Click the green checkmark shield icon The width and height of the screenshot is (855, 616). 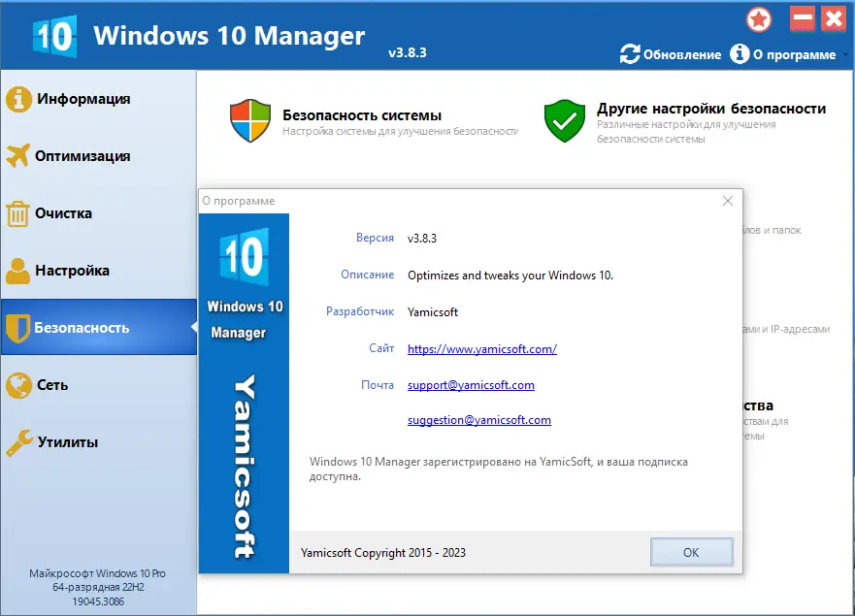pos(565,120)
